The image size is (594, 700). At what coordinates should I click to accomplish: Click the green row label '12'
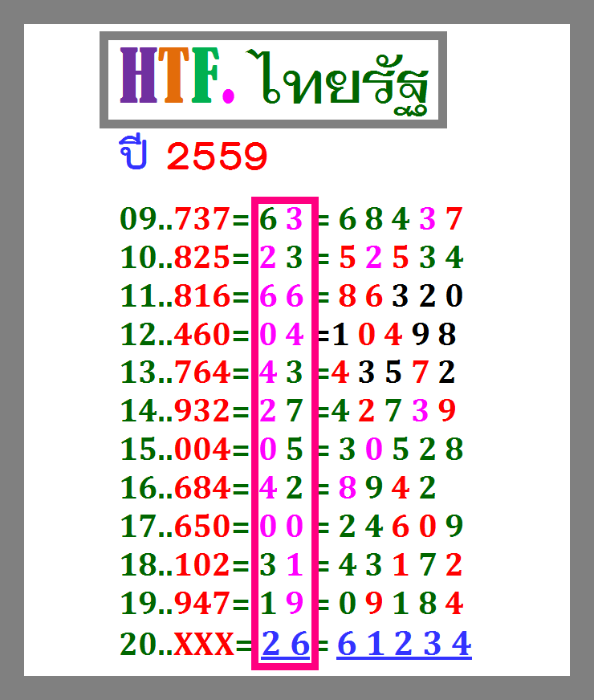coord(138,334)
